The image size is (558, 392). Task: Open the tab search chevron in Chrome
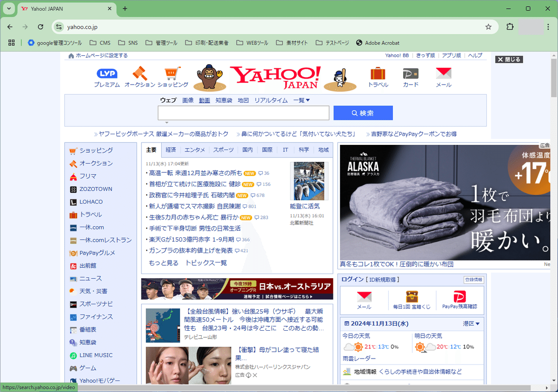tap(8, 9)
